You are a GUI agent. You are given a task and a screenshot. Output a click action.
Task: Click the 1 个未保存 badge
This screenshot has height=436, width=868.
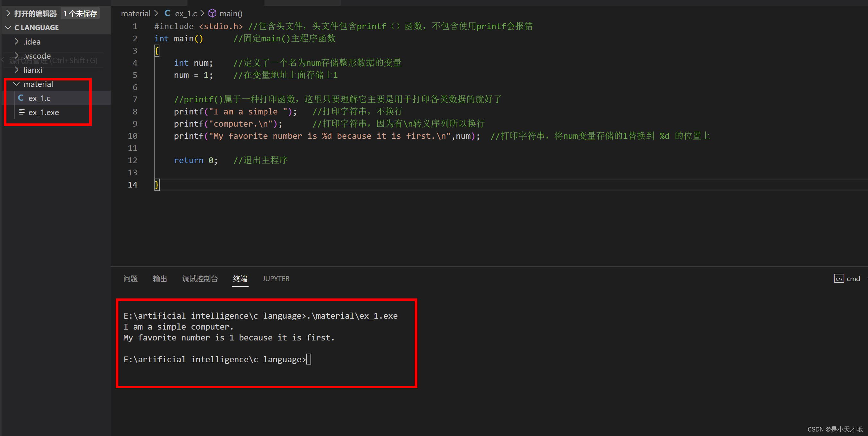pyautogui.click(x=80, y=13)
